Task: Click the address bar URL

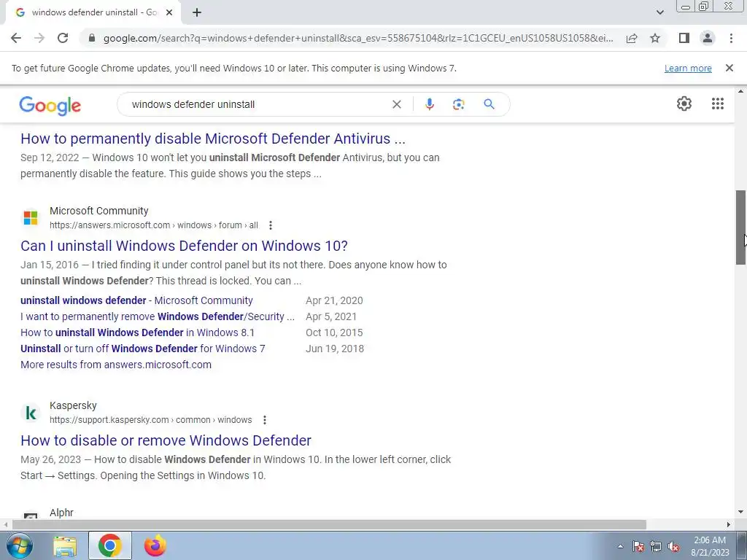Action: (x=358, y=38)
